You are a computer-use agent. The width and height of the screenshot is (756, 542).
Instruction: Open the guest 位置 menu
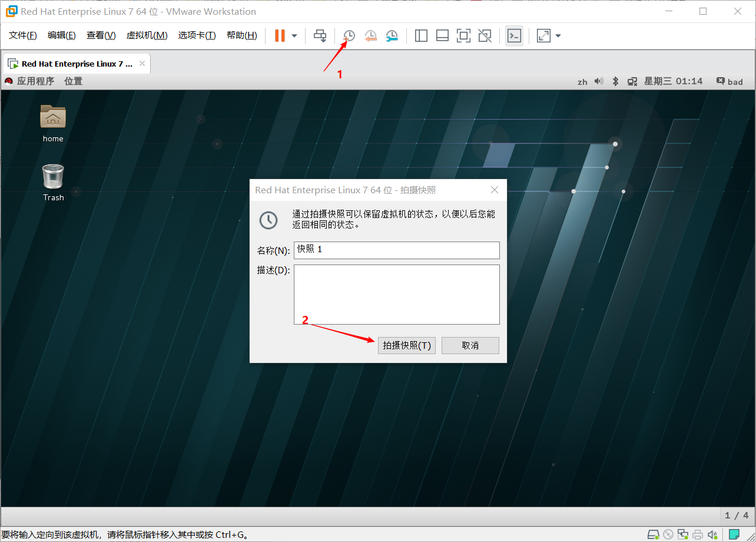[x=74, y=81]
